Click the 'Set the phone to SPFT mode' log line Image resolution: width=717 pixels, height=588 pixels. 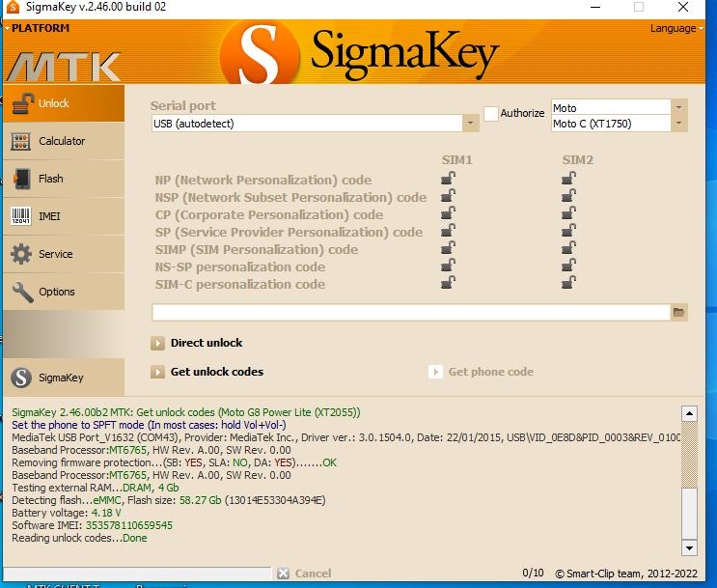[149, 425]
